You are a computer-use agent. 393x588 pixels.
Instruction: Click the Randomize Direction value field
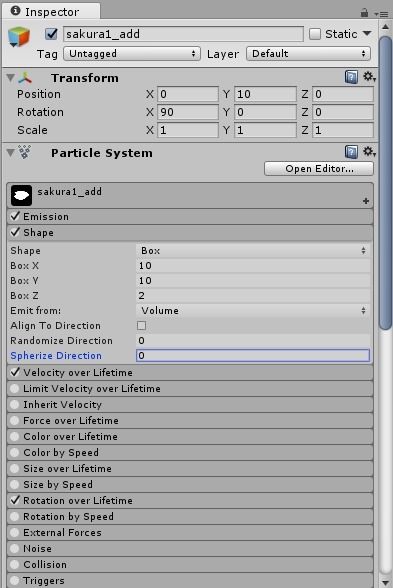[x=253, y=340]
